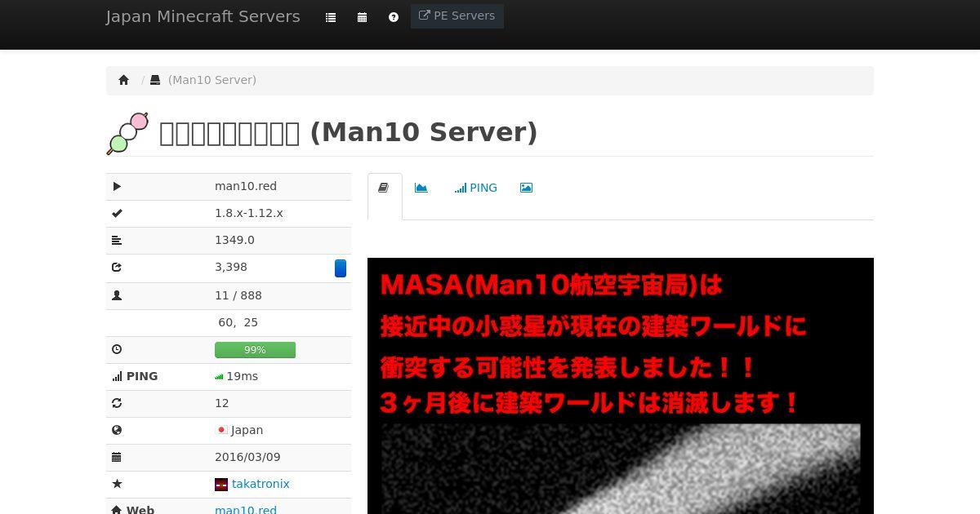Click the 60, 25 values row
980x514 pixels.
click(x=229, y=323)
